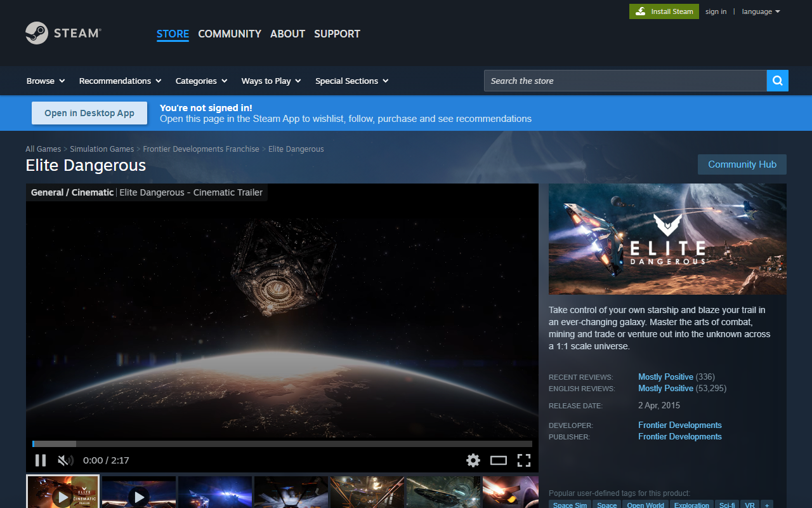
Task: Open the Elite Dangerous header image
Action: tap(667, 239)
